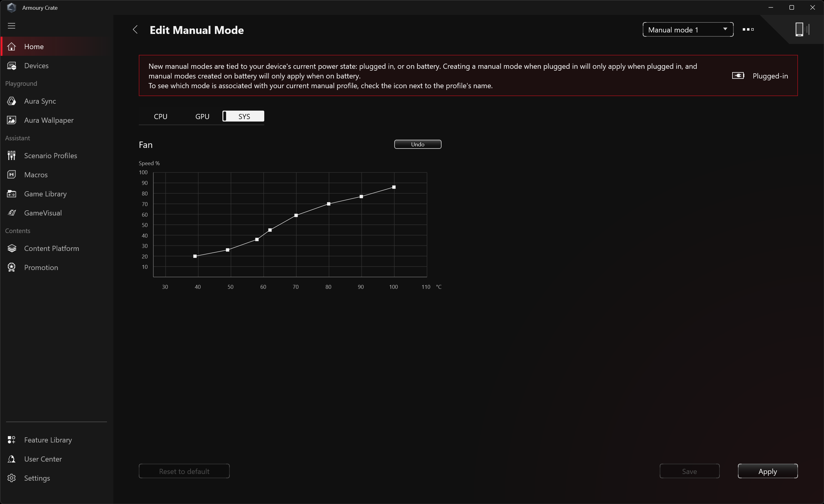Open GameVisual from the sidebar icon
The width and height of the screenshot is (824, 504).
coord(12,213)
